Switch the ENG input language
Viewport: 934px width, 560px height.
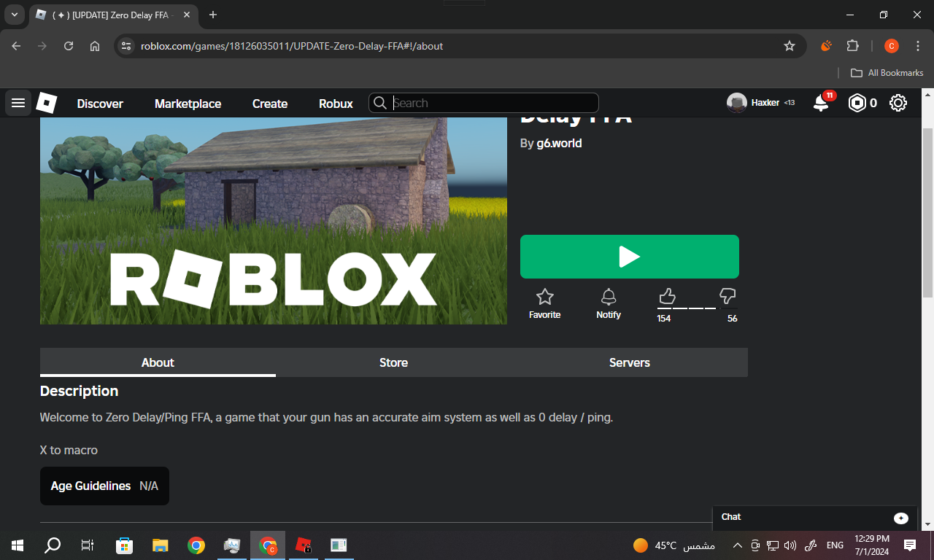tap(835, 545)
